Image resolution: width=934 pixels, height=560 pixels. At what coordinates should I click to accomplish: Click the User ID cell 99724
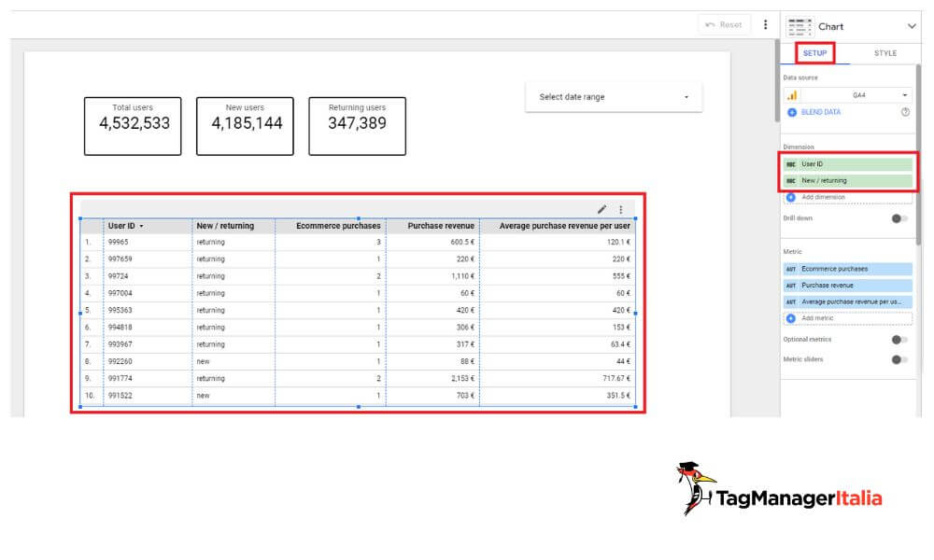point(118,276)
